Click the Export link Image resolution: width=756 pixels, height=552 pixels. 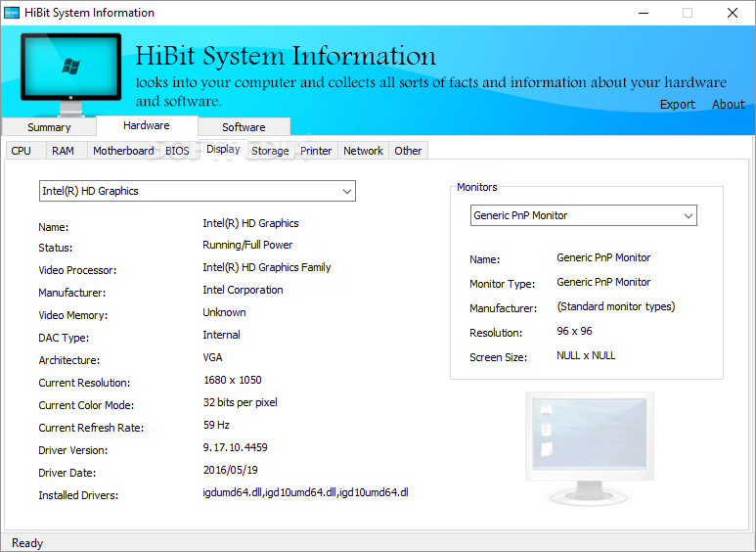click(x=678, y=104)
